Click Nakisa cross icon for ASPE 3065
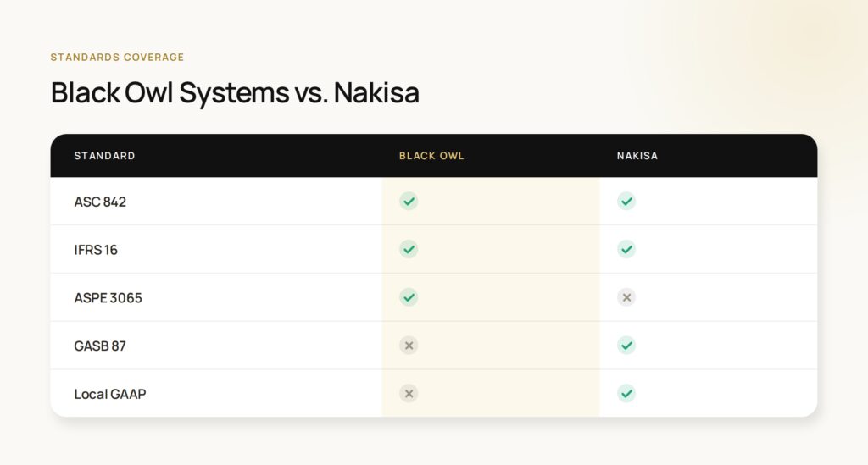The image size is (868, 465). coord(626,297)
